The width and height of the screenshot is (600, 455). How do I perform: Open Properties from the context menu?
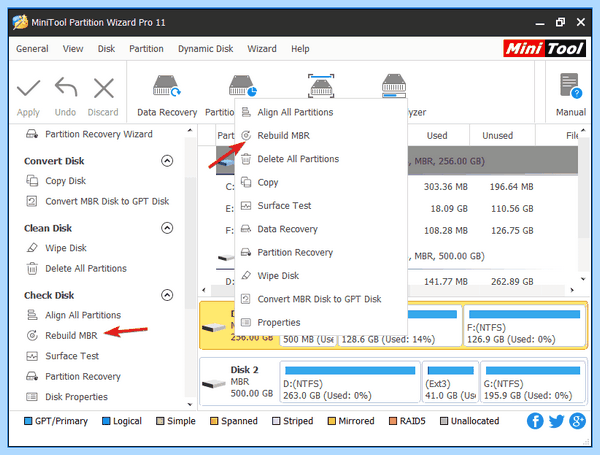click(x=321, y=322)
